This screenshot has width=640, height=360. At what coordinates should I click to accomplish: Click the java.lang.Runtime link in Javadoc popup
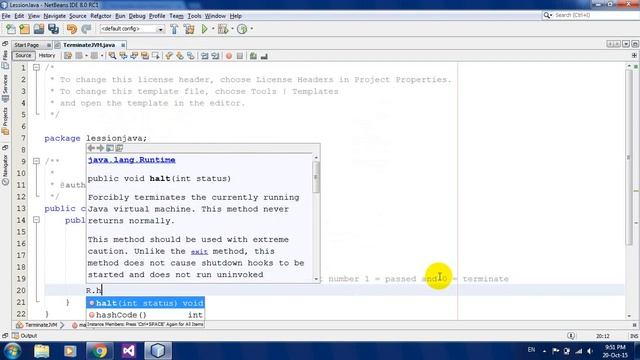pyautogui.click(x=131, y=160)
